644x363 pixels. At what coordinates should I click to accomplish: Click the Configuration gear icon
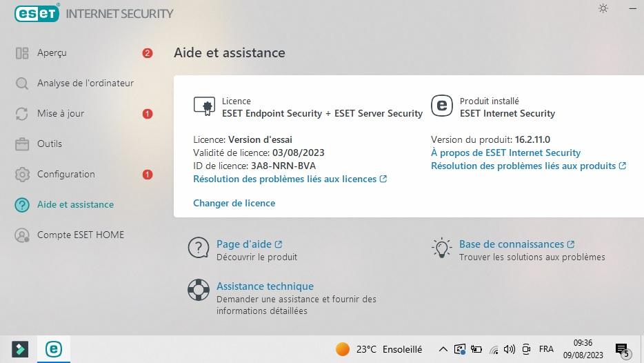click(22, 175)
